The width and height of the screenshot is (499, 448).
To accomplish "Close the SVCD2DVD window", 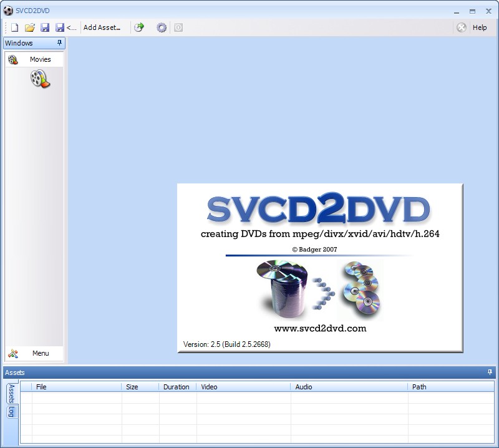I will pos(488,11).
